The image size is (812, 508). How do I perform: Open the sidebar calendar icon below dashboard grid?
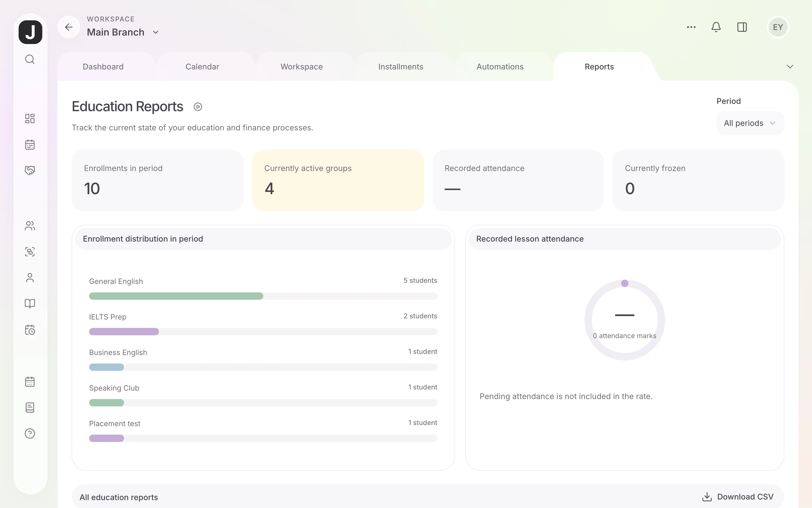pos(30,144)
